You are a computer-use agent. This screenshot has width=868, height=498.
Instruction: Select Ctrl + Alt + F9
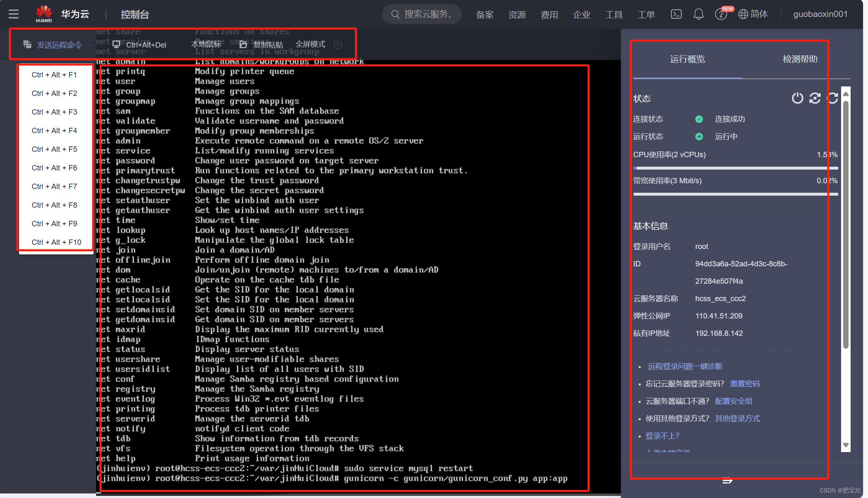coord(54,224)
